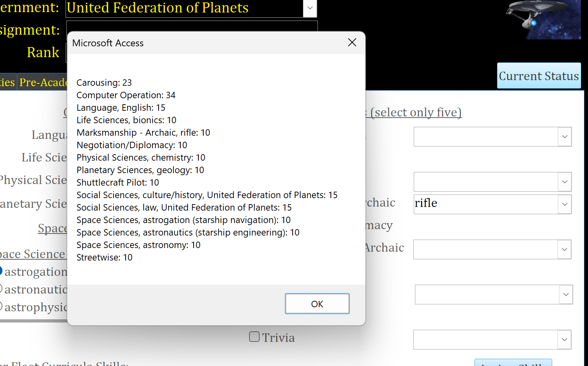
Task: Click the starship Enterprise image
Action: coord(543,19)
